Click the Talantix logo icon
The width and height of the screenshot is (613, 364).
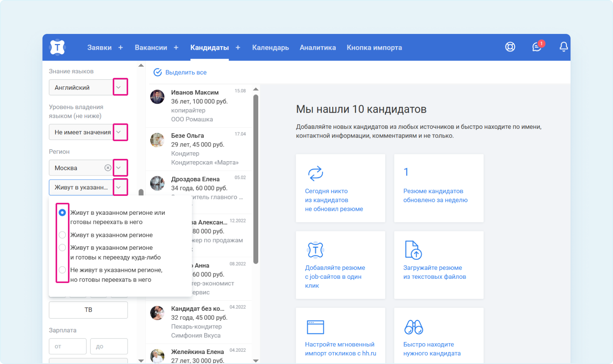tap(58, 47)
